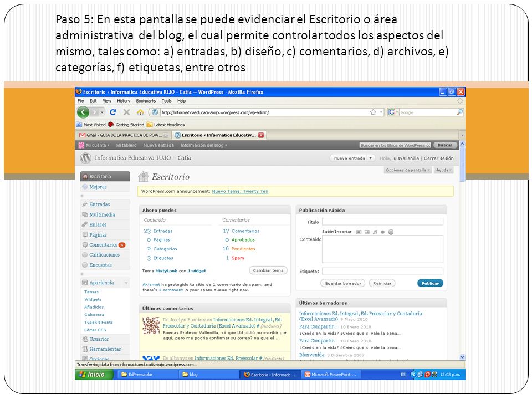Bookmark this page with the star icon
The image size is (532, 399).
coord(373,112)
